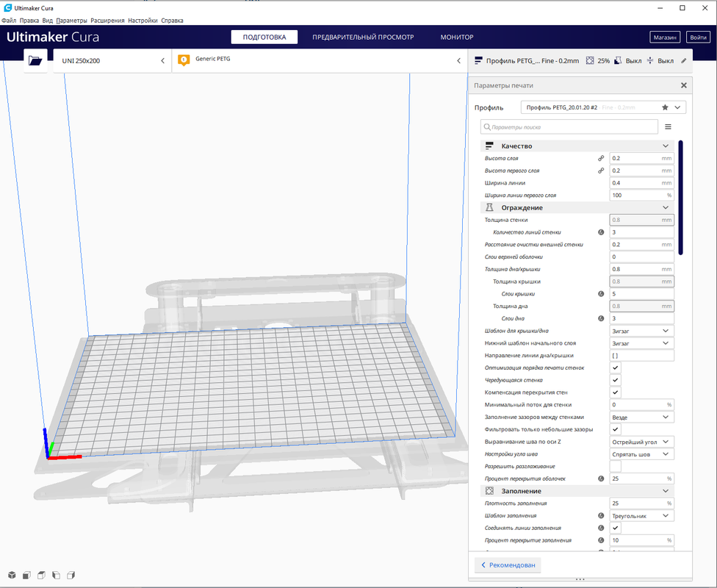Open the Вид menu
The height and width of the screenshot is (588, 717).
tap(48, 21)
